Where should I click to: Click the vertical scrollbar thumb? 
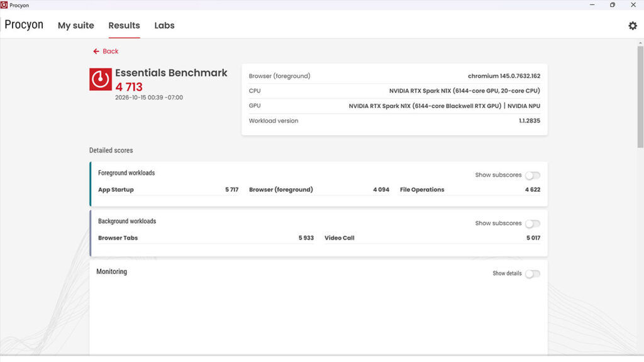point(640,96)
